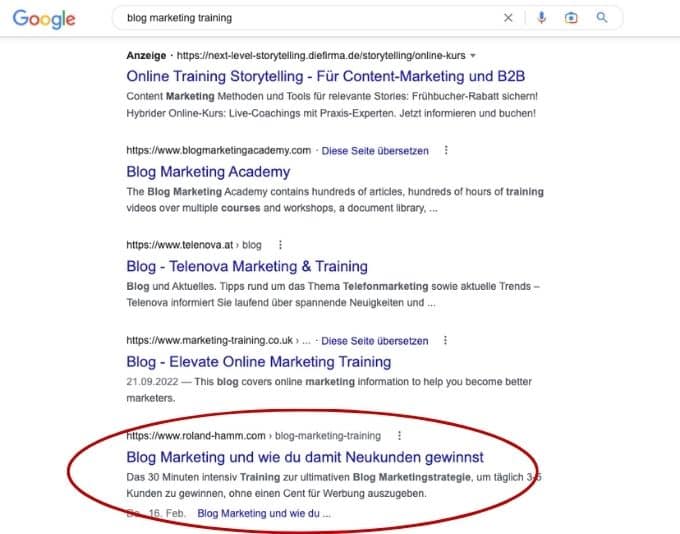Open the Blog Marketing Academy result

click(x=208, y=172)
